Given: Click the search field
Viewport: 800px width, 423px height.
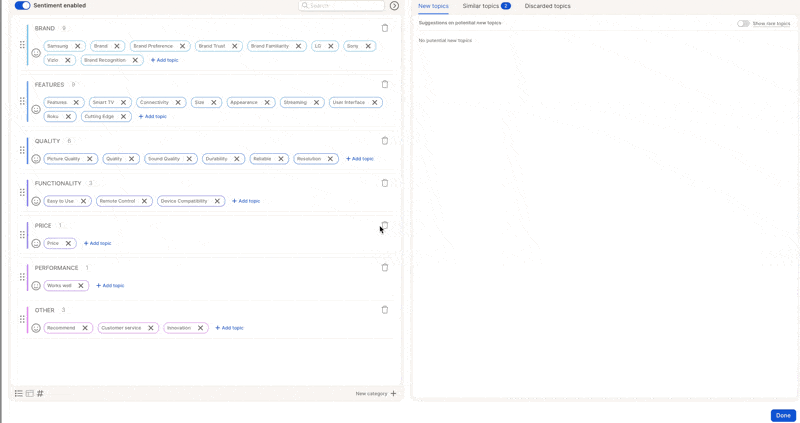Looking at the screenshot, I should pos(341,6).
